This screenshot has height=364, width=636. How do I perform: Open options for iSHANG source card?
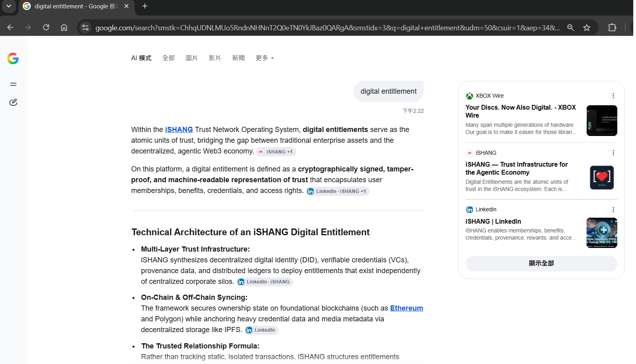point(613,153)
